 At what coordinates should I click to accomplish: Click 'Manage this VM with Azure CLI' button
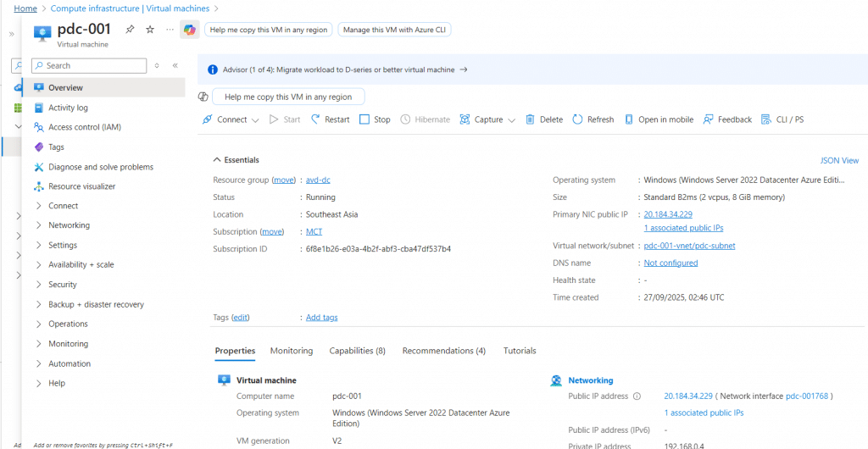click(394, 30)
